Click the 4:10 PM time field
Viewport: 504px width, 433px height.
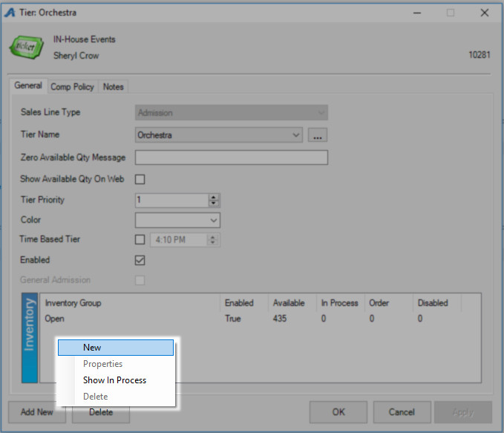[x=178, y=240]
